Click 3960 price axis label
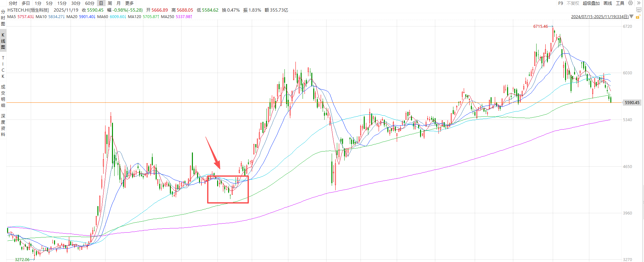This screenshot has height=262, width=644. point(627,213)
